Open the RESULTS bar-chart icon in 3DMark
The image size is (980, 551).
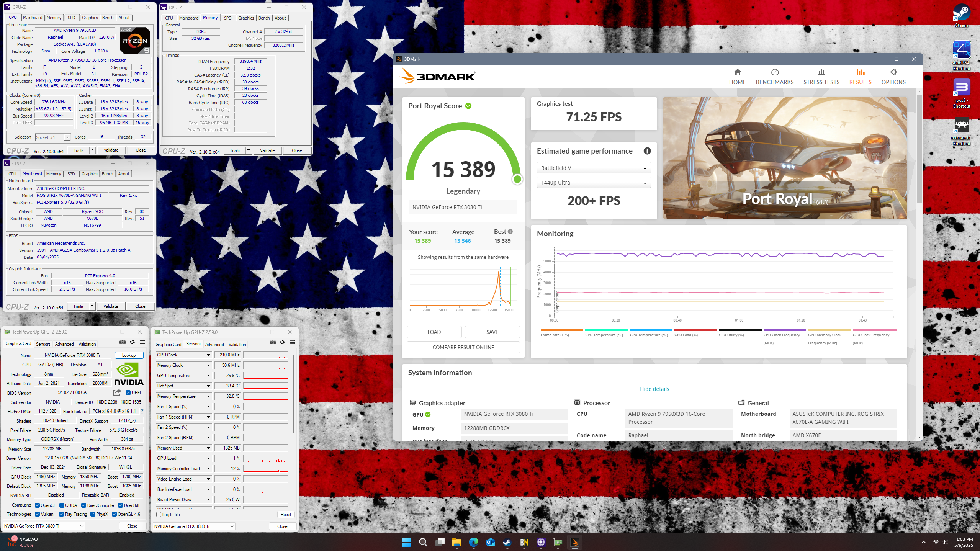[x=860, y=72]
